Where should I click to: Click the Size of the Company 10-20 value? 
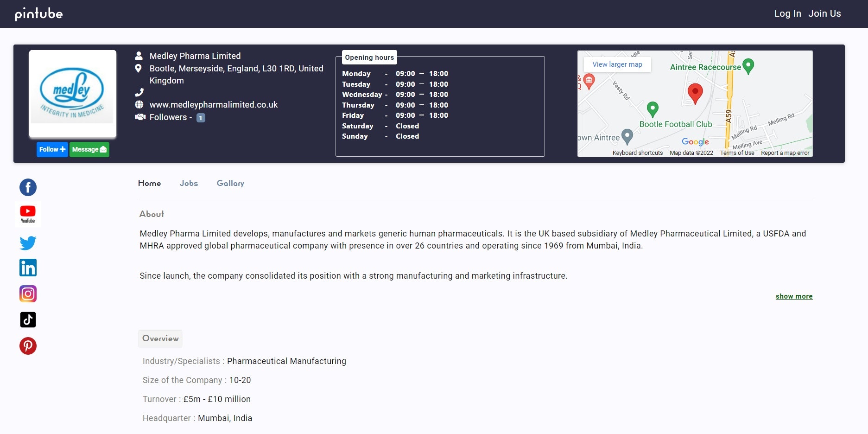coord(240,380)
